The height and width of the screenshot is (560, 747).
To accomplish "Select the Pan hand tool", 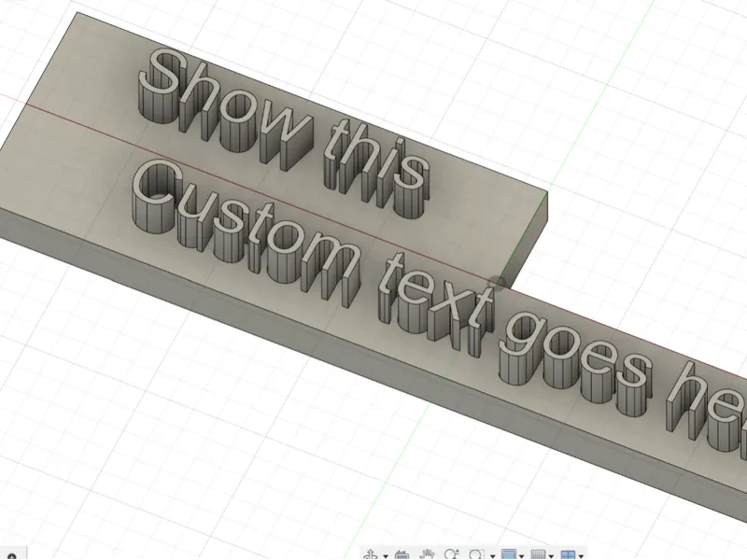I will coord(427,554).
